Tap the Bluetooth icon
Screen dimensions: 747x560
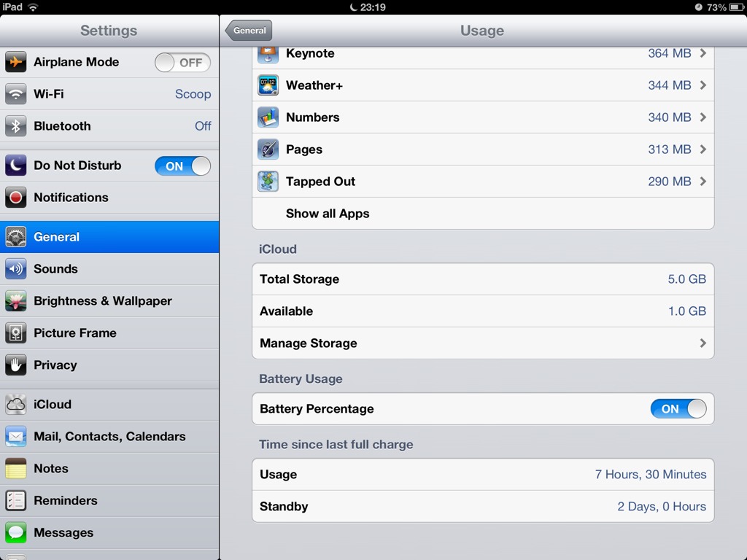coord(16,125)
